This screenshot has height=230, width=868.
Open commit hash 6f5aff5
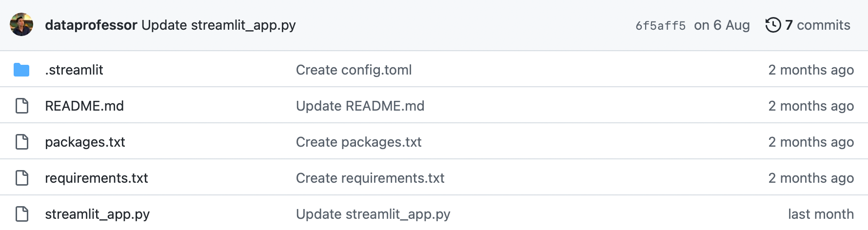pyautogui.click(x=660, y=25)
